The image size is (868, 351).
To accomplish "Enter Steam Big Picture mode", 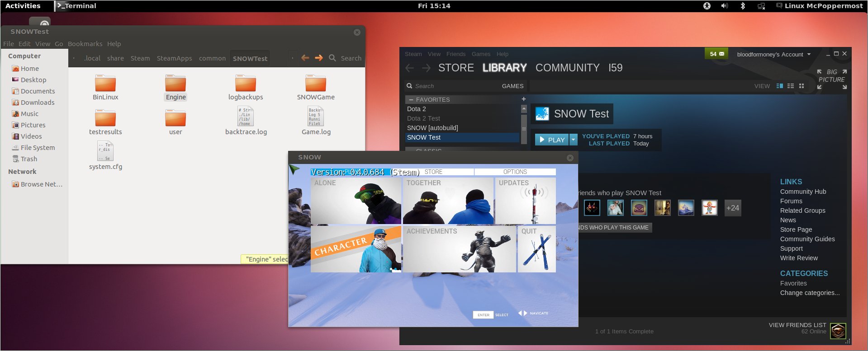I will (x=832, y=79).
